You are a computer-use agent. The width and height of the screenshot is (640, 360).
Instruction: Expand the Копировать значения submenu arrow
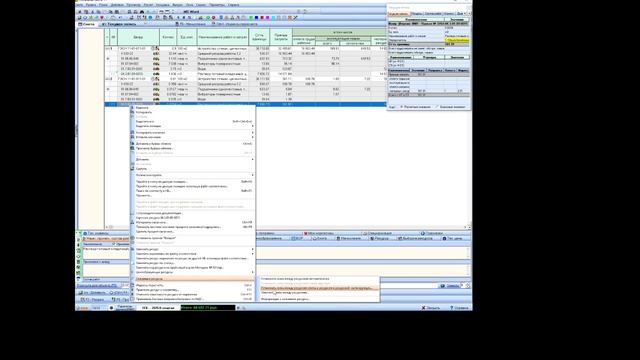pyautogui.click(x=252, y=133)
